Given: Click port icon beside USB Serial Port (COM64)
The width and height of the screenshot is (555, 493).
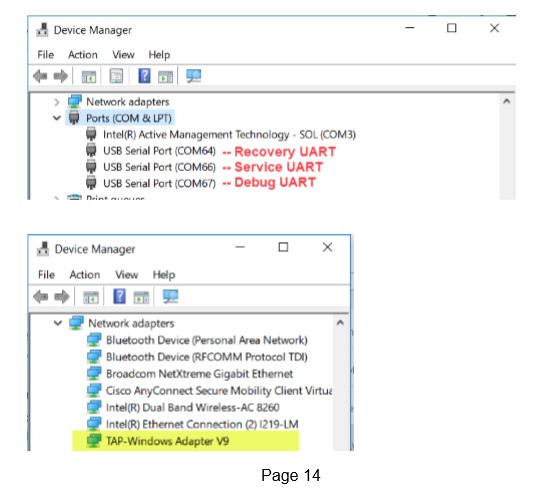Looking at the screenshot, I should point(91,150).
